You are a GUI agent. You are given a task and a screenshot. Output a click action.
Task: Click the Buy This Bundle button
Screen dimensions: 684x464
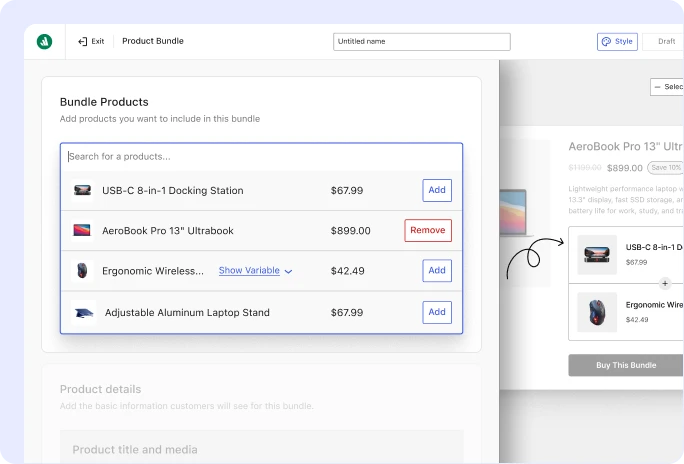click(x=626, y=365)
